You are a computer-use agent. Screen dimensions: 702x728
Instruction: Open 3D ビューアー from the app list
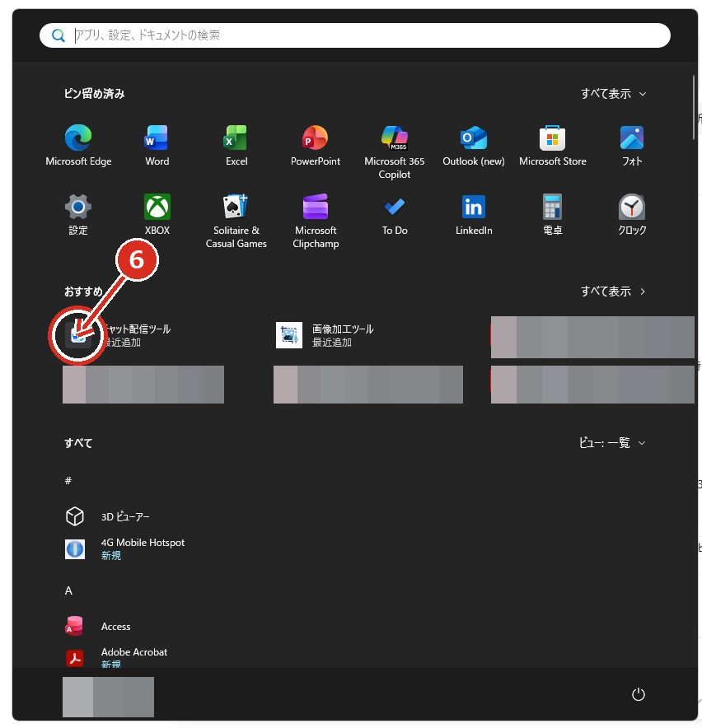108,516
